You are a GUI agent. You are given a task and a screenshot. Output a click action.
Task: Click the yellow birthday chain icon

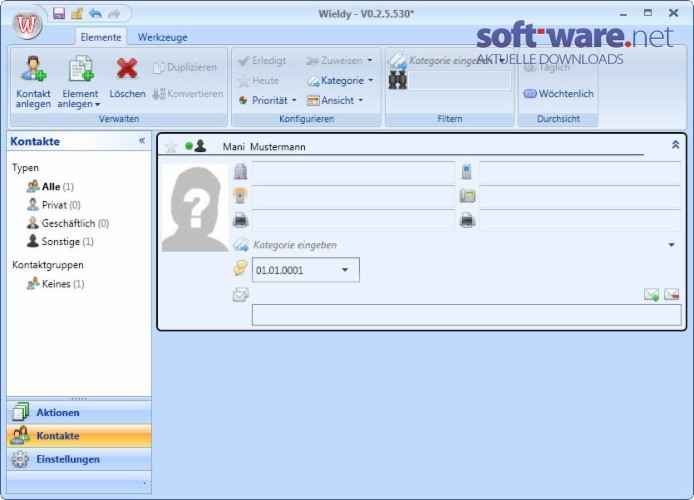240,268
